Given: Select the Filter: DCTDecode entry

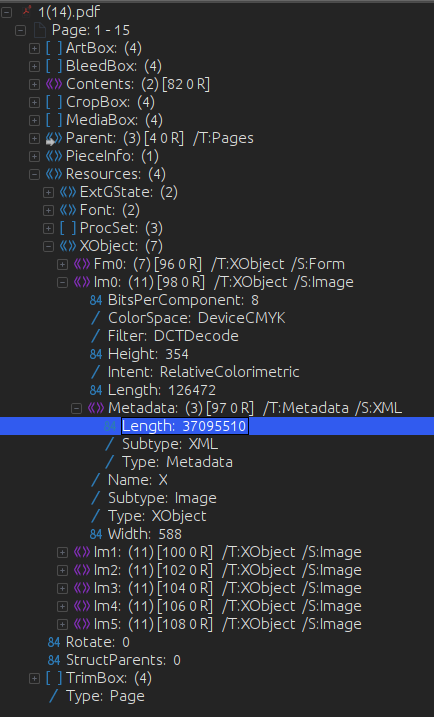Looking at the screenshot, I should click(173, 336).
